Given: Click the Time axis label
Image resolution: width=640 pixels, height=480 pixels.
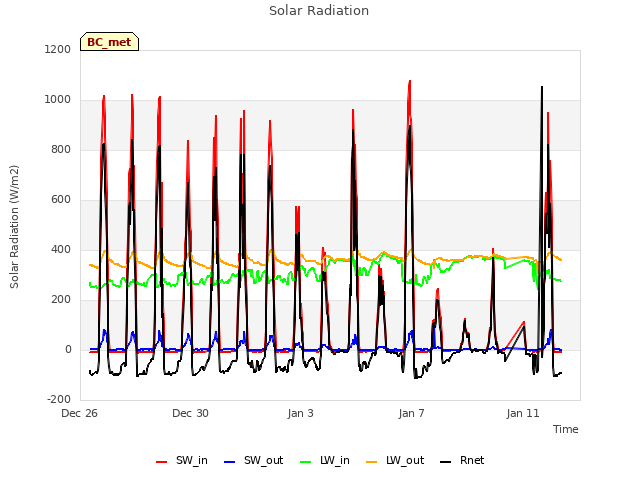Looking at the screenshot, I should pyautogui.click(x=566, y=429).
